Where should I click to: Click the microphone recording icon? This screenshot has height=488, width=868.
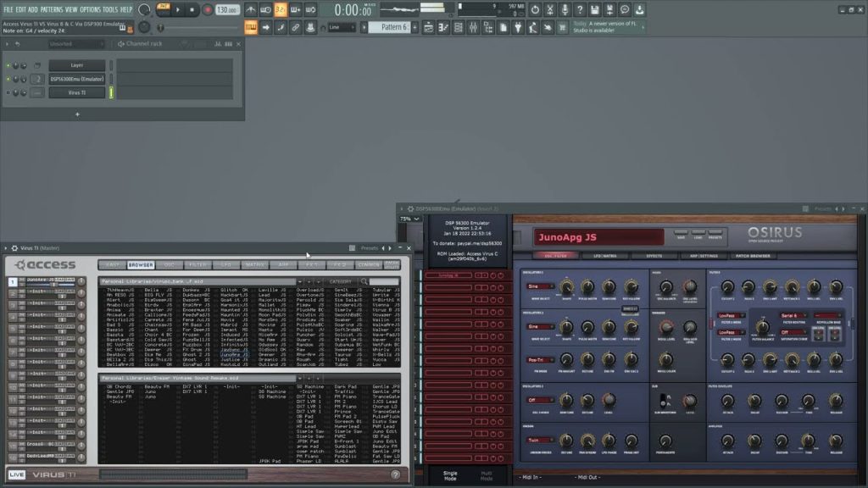(x=565, y=10)
